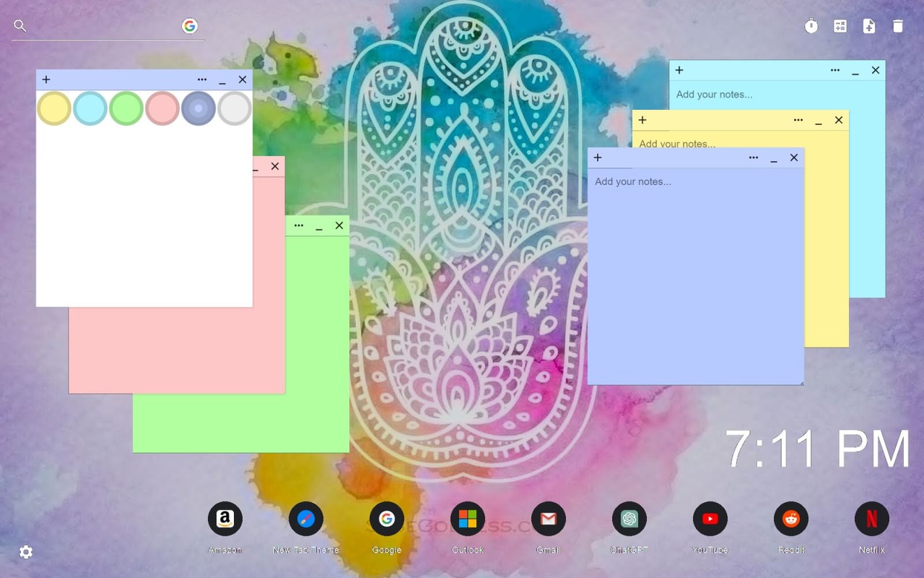Click the 7:11 PM clock display
Image resolution: width=924 pixels, height=578 pixels.
tap(818, 449)
